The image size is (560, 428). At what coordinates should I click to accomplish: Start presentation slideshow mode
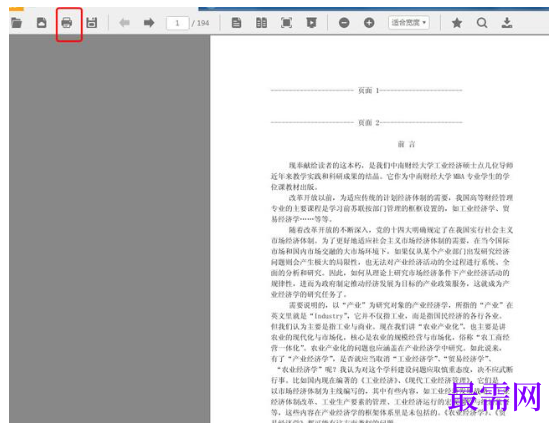tap(311, 23)
